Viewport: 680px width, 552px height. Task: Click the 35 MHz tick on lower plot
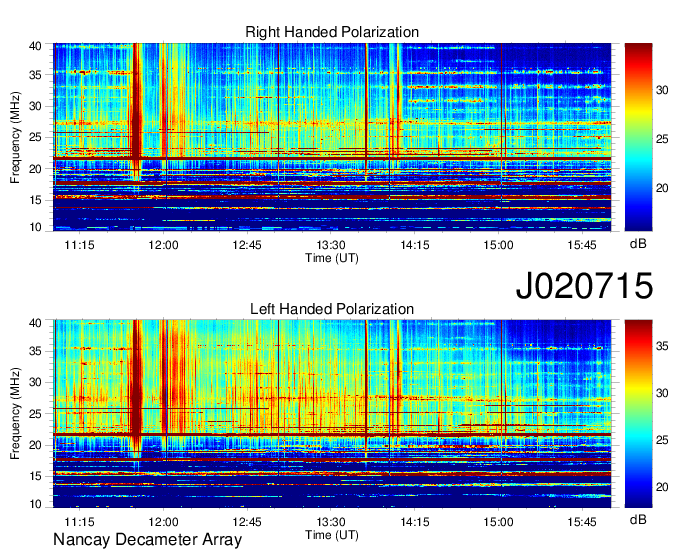(x=36, y=351)
